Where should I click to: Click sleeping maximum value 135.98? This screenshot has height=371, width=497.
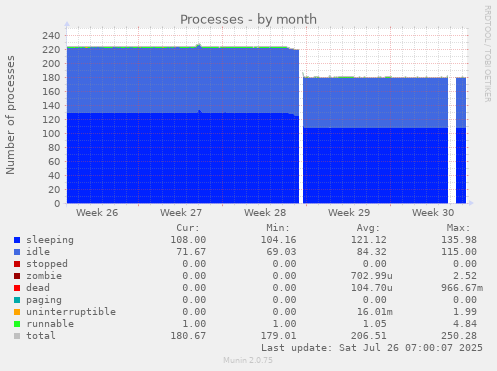click(459, 240)
